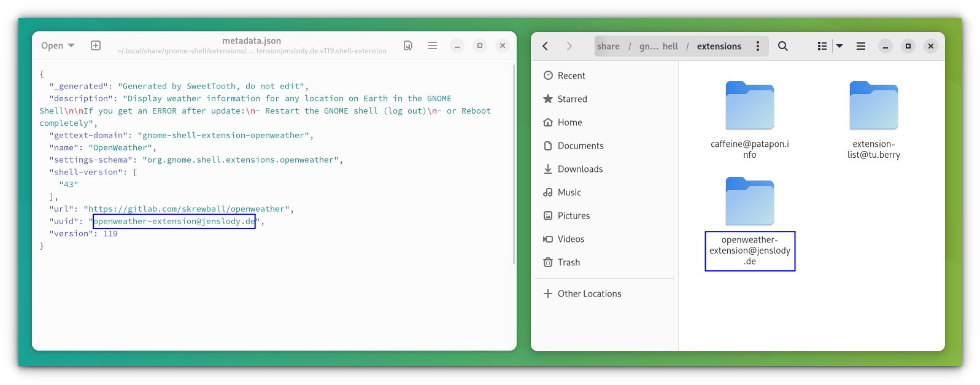This screenshot has height=385, width=980.
Task: Open Downloads in Files sidebar
Action: 604,169
